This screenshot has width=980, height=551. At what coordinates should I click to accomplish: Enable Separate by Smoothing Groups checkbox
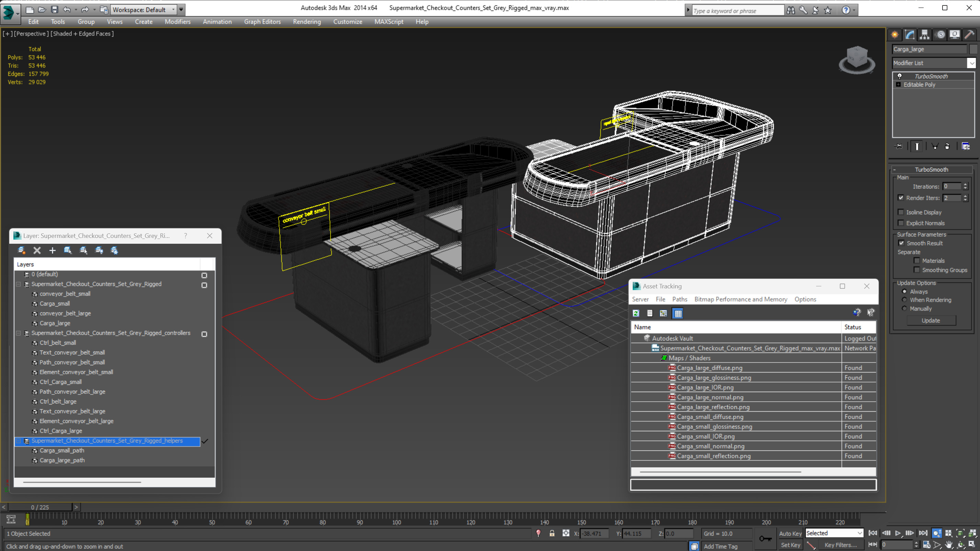(916, 270)
